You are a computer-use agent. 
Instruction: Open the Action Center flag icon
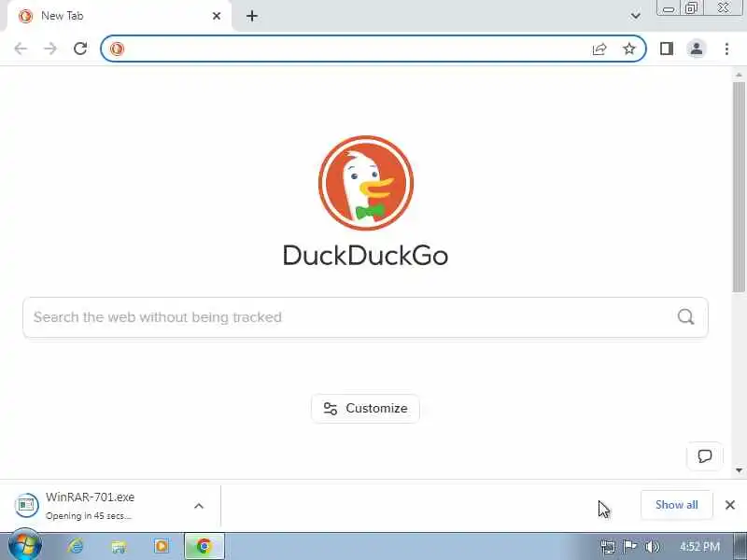[x=629, y=546]
